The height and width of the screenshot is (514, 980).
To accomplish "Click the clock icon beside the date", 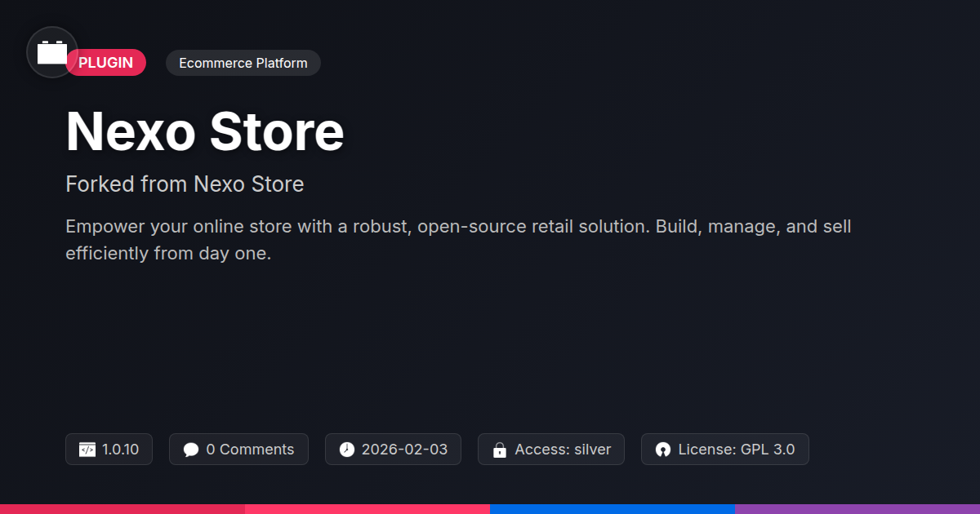I will coord(347,450).
